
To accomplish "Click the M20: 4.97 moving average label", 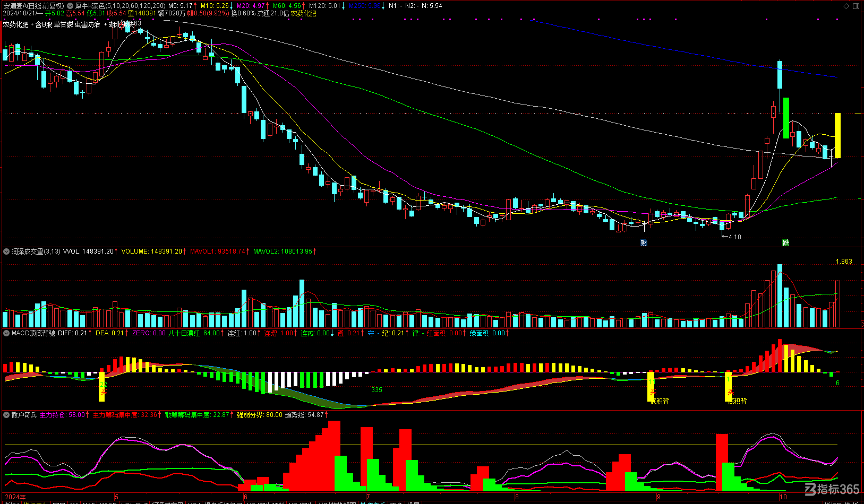I will pyautogui.click(x=251, y=6).
